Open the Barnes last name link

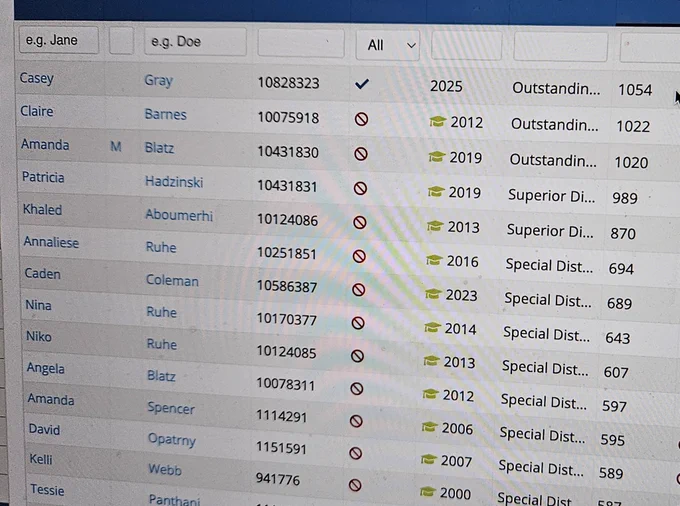[x=166, y=114]
